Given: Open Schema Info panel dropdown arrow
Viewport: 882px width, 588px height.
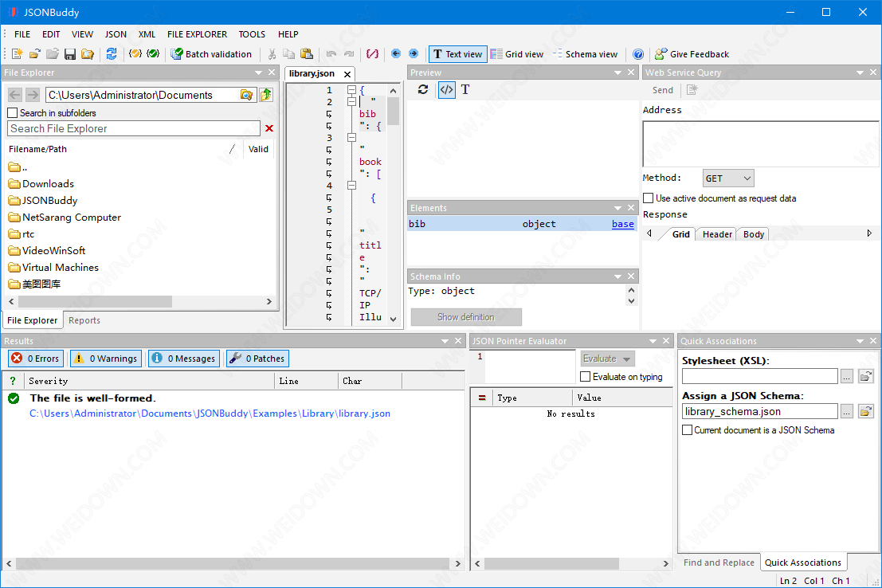Looking at the screenshot, I should click(x=617, y=276).
